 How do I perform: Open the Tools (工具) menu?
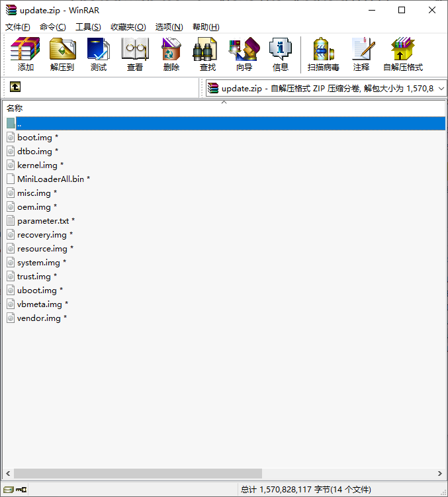click(88, 27)
